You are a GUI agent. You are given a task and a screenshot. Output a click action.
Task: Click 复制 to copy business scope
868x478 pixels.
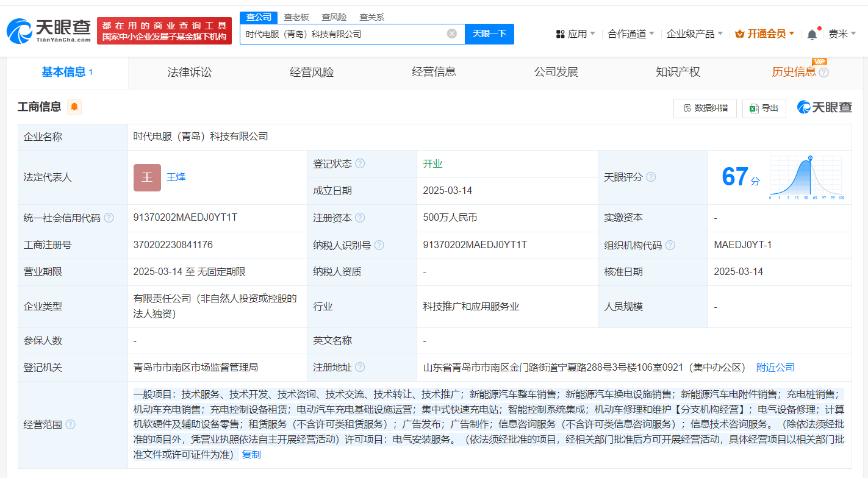coord(251,454)
